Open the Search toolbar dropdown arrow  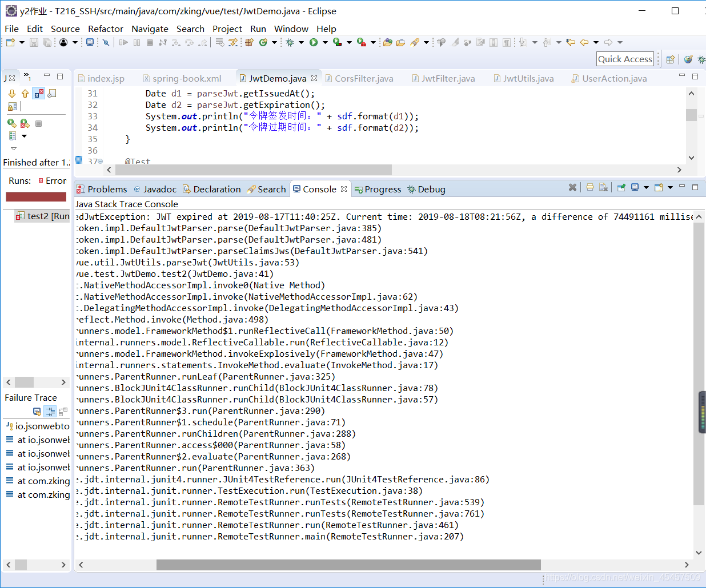pos(426,42)
